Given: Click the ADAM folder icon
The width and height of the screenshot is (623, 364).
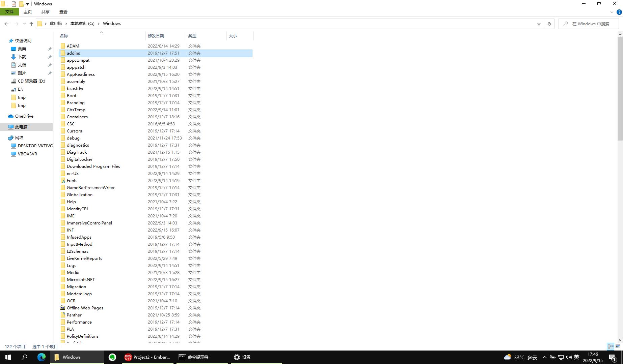Looking at the screenshot, I should [x=63, y=46].
